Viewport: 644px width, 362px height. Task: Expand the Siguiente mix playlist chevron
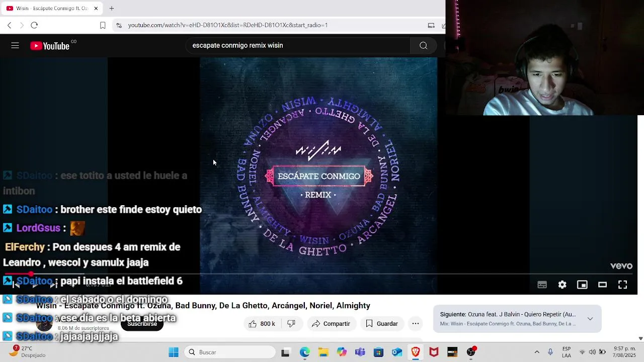coord(590,319)
